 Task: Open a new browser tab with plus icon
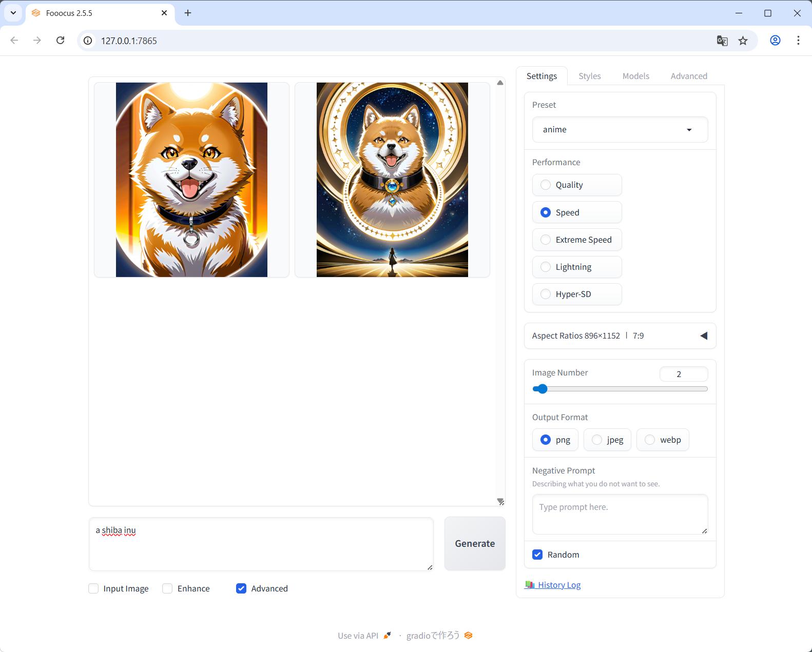(188, 13)
